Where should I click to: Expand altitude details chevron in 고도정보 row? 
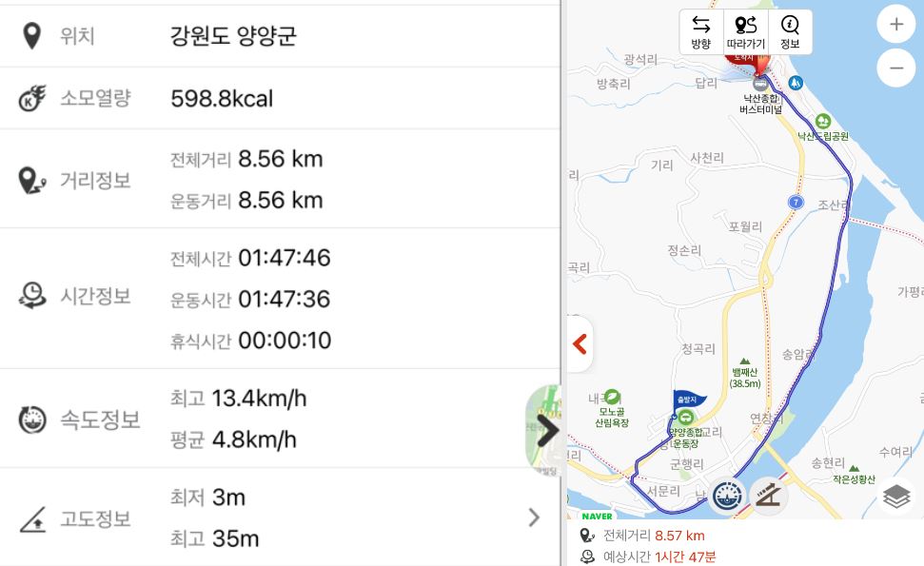tap(534, 517)
